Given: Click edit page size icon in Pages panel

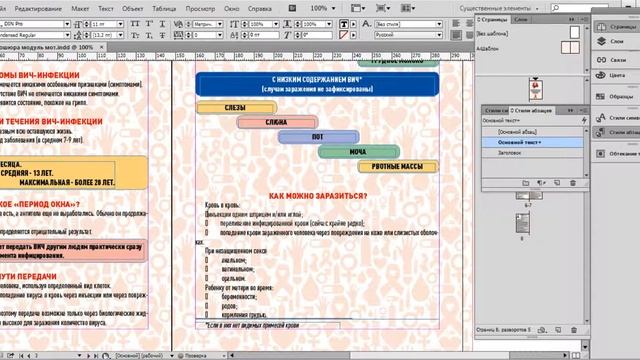Looking at the screenshot, I should (x=542, y=330).
